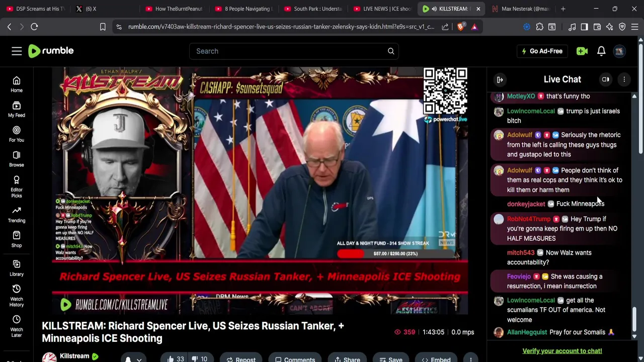Switch to How TheBurntPeanut tab
This screenshot has height=362, width=644.
point(174,9)
